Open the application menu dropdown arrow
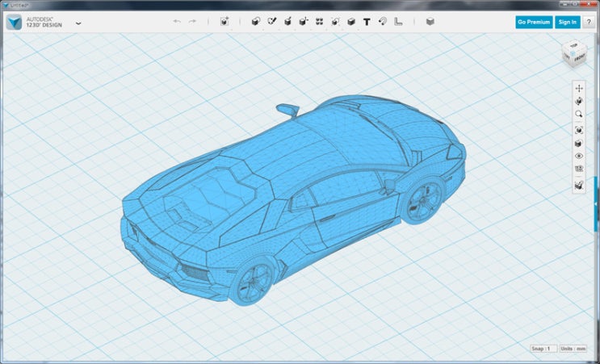Viewport: 600px width, 364px height. 78,23
